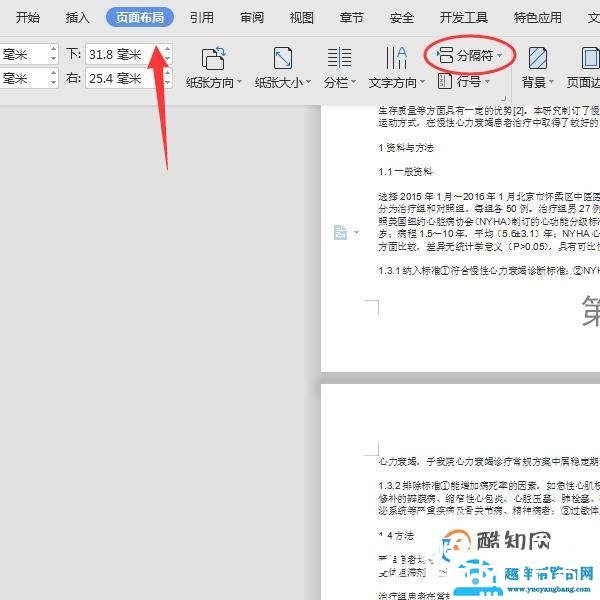Click the line starting '方面比较，差异无统计学意义'
600x600 pixels.
[x=489, y=246]
